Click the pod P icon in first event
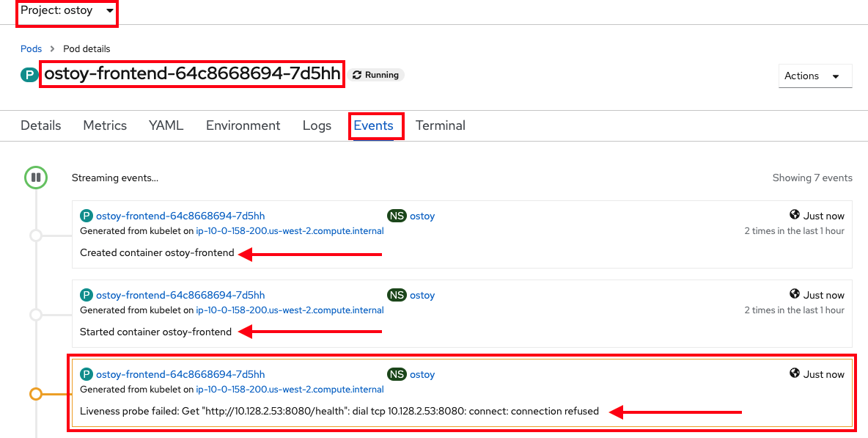Viewport: 868px width, 438px height. [x=87, y=216]
